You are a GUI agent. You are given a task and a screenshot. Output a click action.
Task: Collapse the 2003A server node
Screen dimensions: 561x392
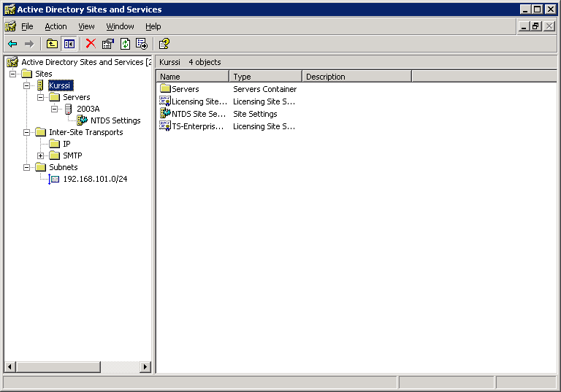(x=54, y=109)
